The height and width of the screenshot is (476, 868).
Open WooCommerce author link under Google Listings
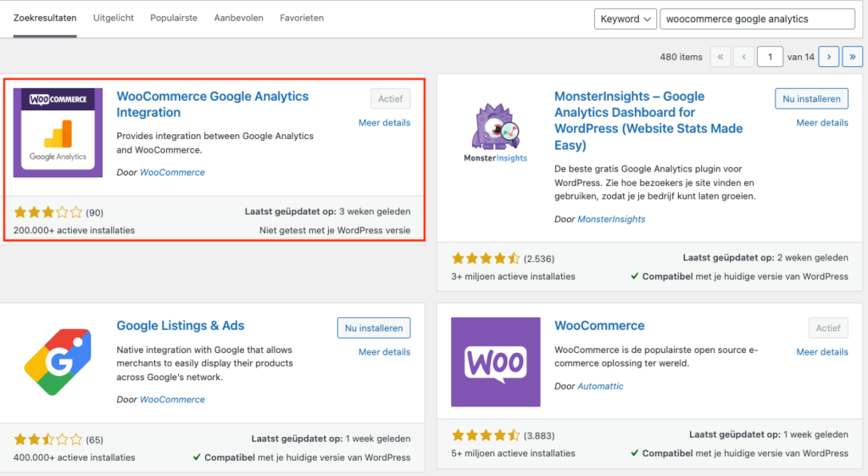click(172, 400)
